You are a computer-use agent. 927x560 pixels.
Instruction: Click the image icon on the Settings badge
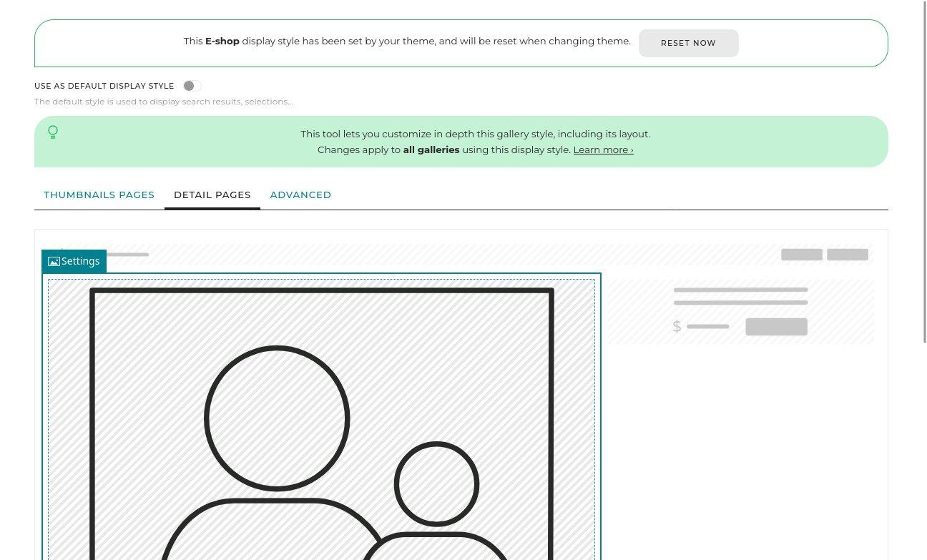tap(54, 261)
